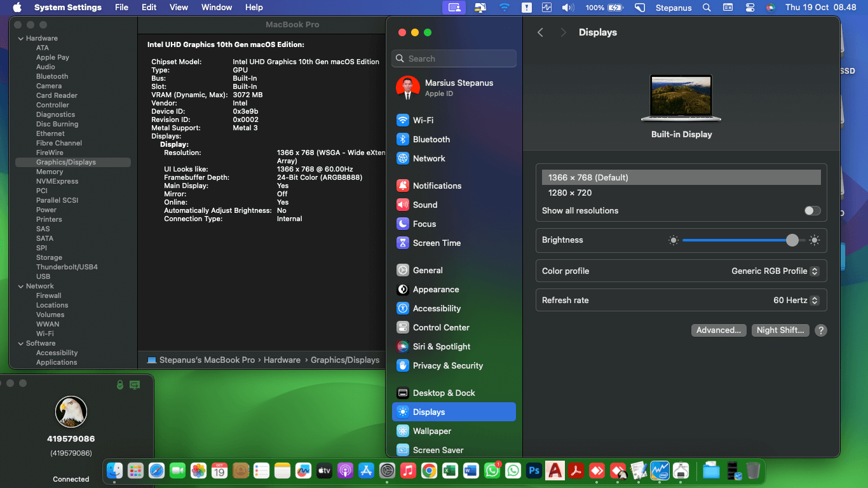Click the question mark help button
868x488 pixels.
coord(821,330)
